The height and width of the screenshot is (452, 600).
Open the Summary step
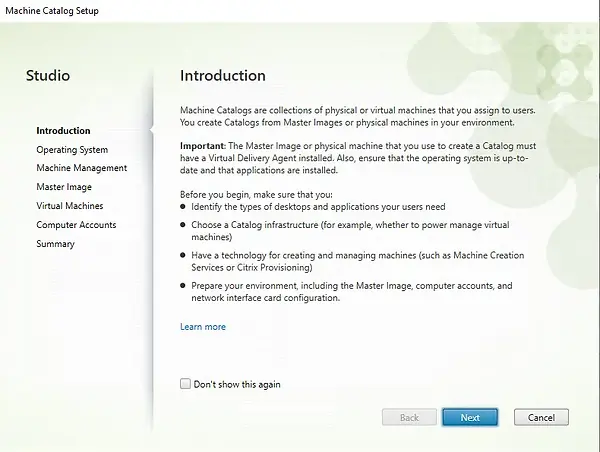55,244
